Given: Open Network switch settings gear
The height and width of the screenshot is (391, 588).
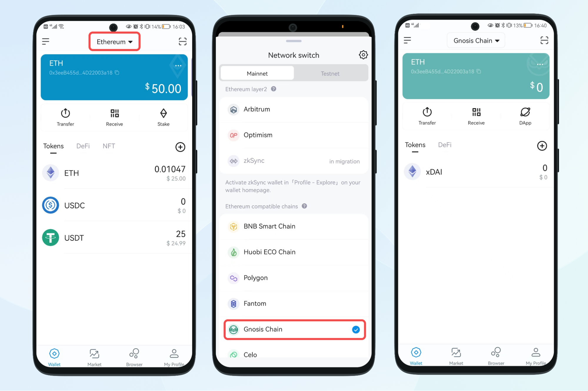Looking at the screenshot, I should pos(363,55).
